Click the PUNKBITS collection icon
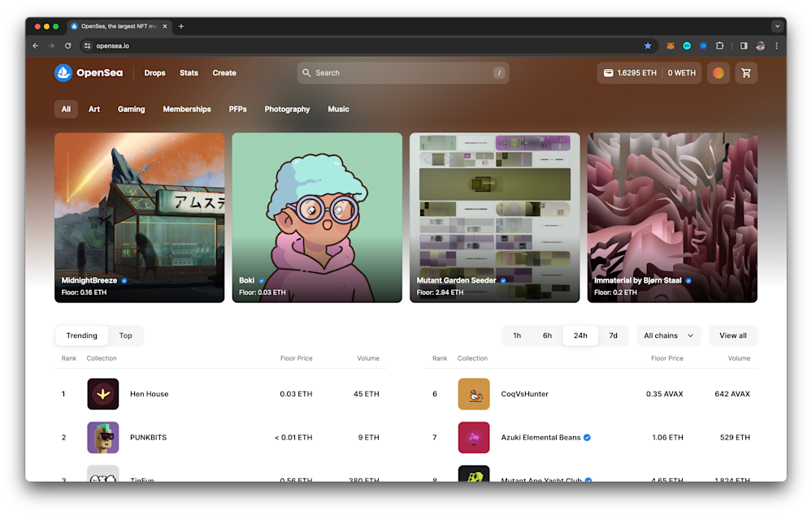The width and height of the screenshot is (812, 515). pos(103,437)
